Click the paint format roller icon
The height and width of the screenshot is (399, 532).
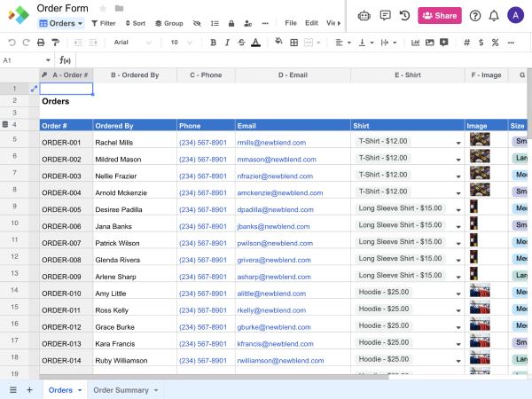click(57, 42)
